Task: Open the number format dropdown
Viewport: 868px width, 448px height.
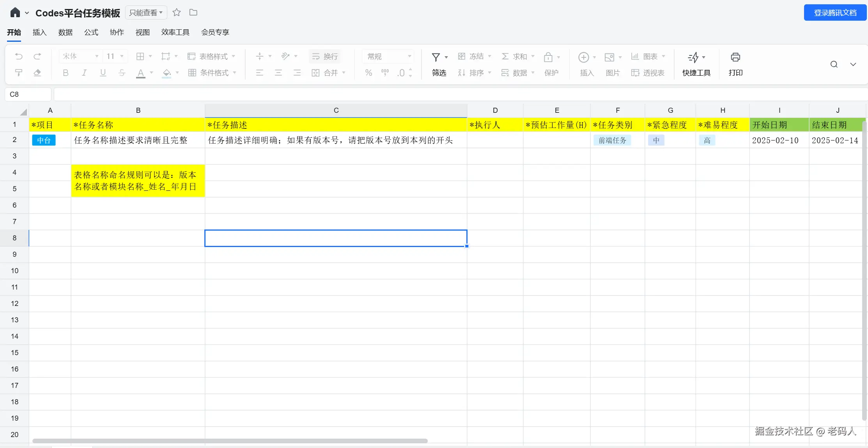Action: click(x=388, y=57)
